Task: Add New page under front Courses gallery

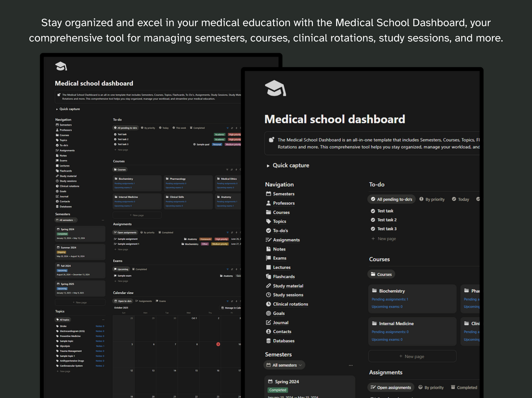Action: (x=412, y=356)
